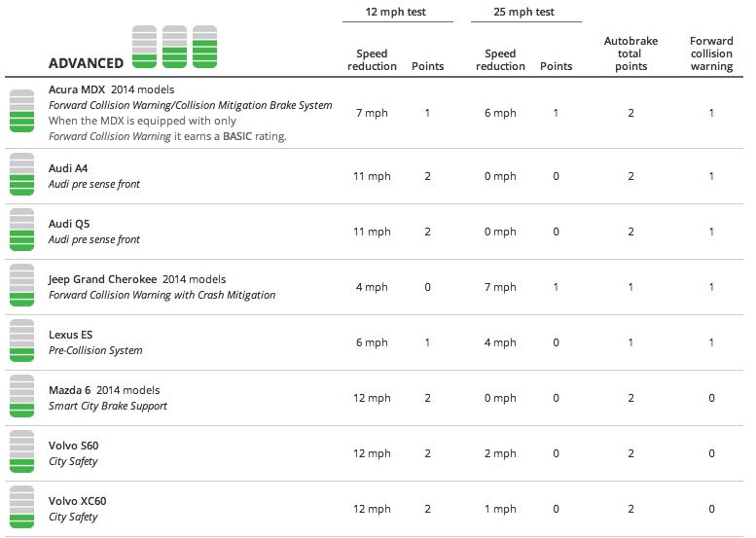Click '0 mph' in the Mazda 6 row
The image size is (756, 538).
500,398
